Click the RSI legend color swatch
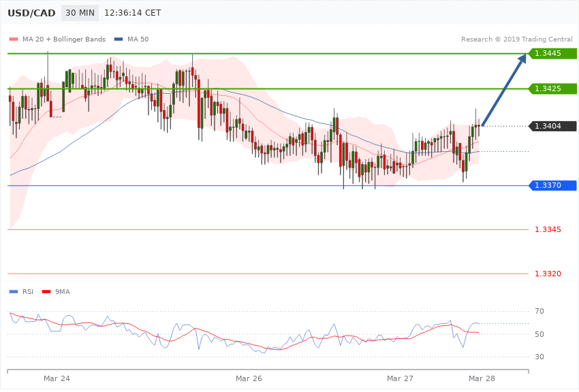The width and height of the screenshot is (579, 392). [x=14, y=292]
